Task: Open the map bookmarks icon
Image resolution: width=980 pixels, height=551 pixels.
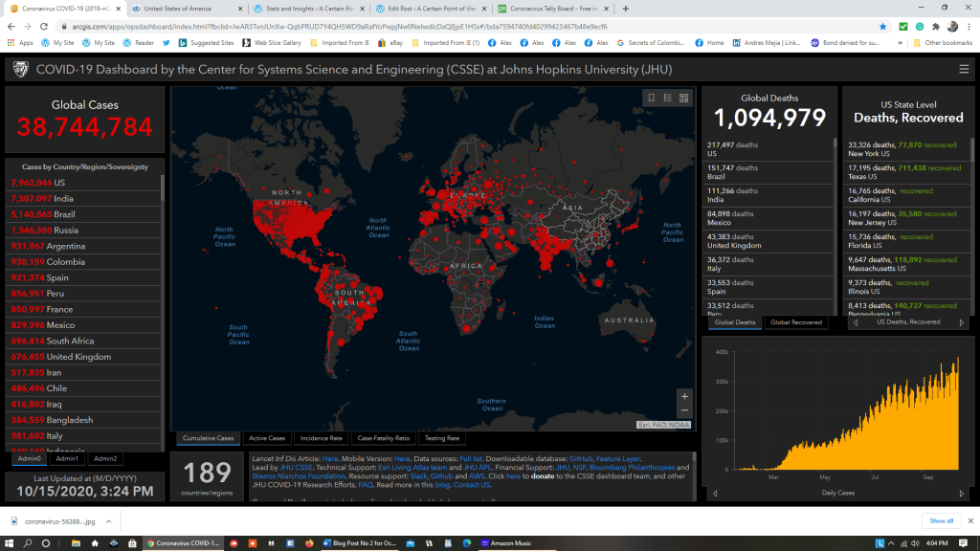Action: (651, 98)
